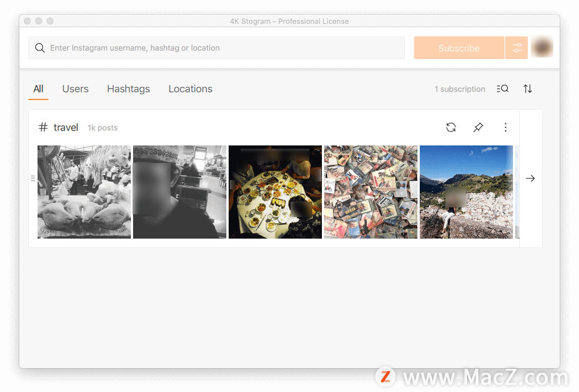Click the Subscribe button
The height and width of the screenshot is (392, 579).
point(459,48)
